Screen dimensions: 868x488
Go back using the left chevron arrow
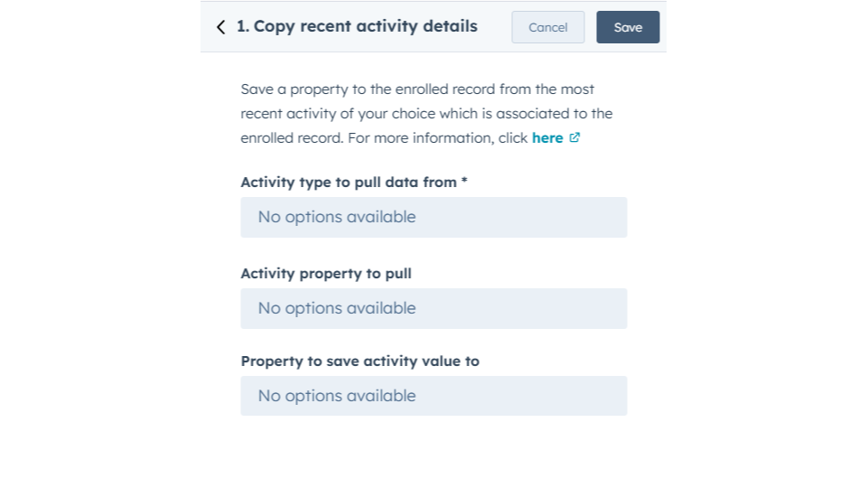(221, 27)
